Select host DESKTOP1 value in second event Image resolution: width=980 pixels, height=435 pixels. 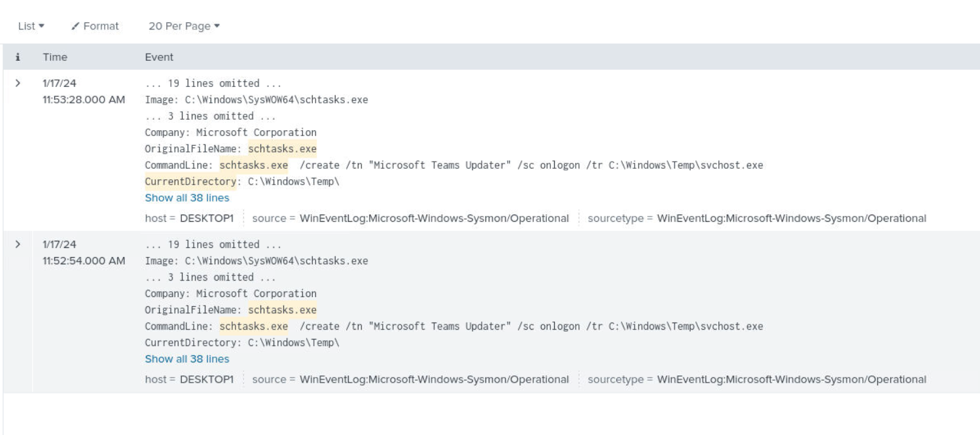coord(207,379)
